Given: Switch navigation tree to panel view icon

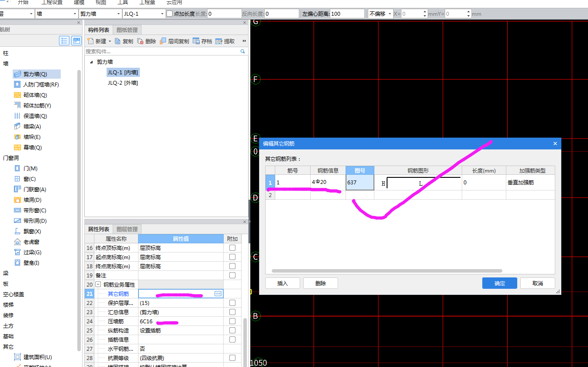Looking at the screenshot, I should pyautogui.click(x=76, y=41).
